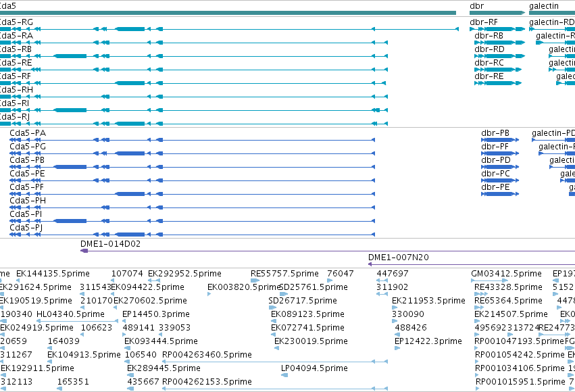Select the galectin gene label
Viewport: 575px width, 392px height.
[x=544, y=6]
